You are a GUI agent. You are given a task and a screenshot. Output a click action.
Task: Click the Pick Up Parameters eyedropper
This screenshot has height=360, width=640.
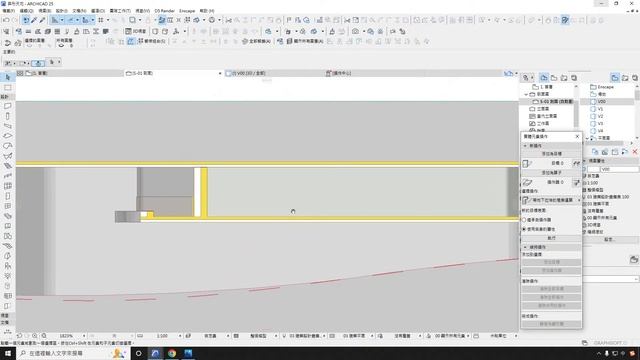pos(34,20)
